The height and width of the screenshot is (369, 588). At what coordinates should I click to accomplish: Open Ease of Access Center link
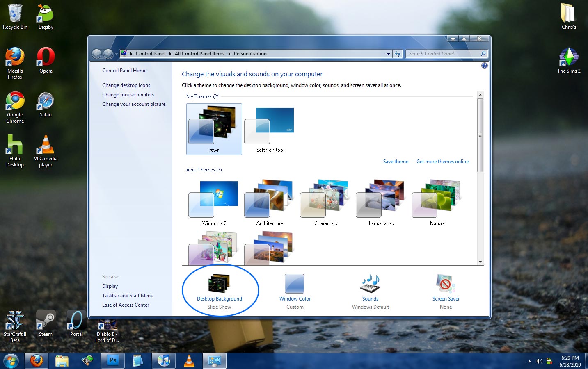(x=126, y=305)
